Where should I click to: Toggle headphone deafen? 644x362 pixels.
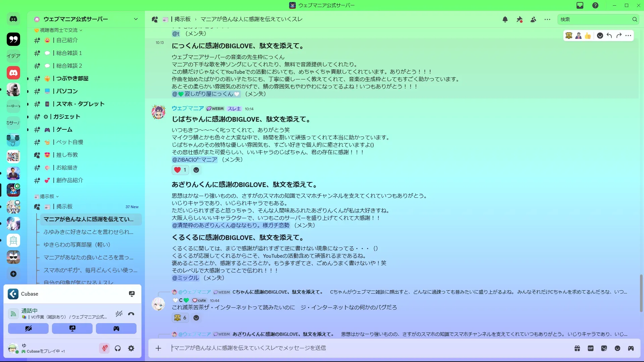click(118, 348)
